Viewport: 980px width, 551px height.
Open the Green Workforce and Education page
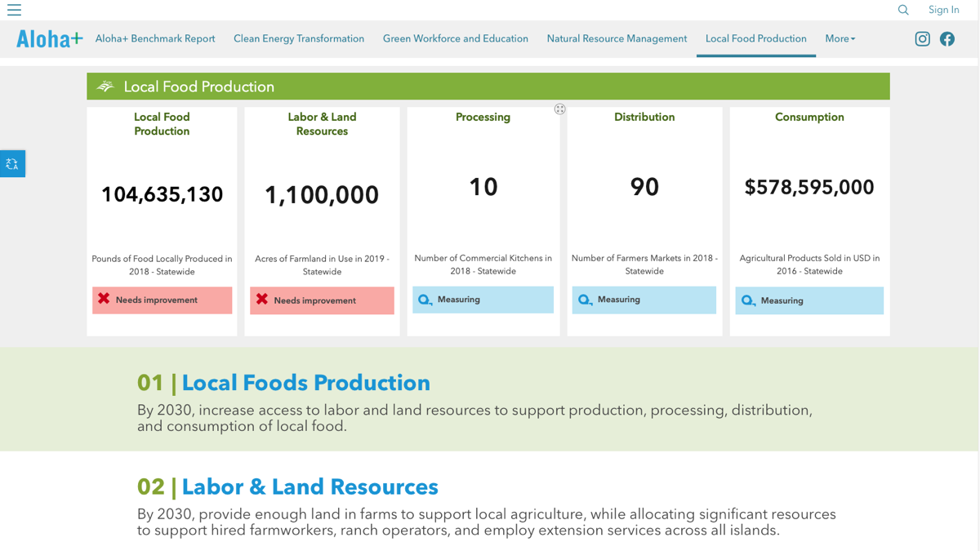456,38
